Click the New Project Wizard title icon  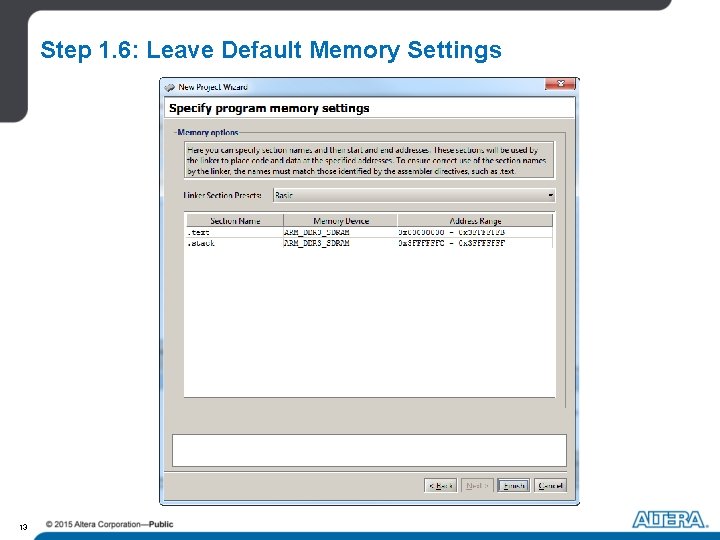170,87
